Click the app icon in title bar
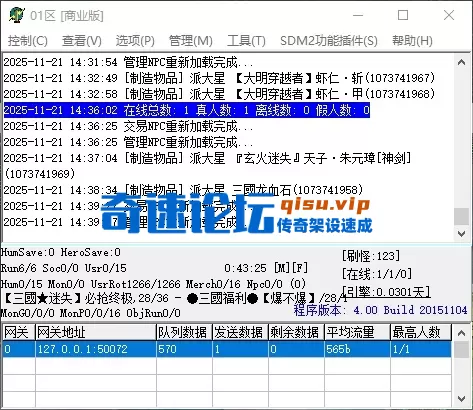The image size is (473, 410). (x=17, y=15)
